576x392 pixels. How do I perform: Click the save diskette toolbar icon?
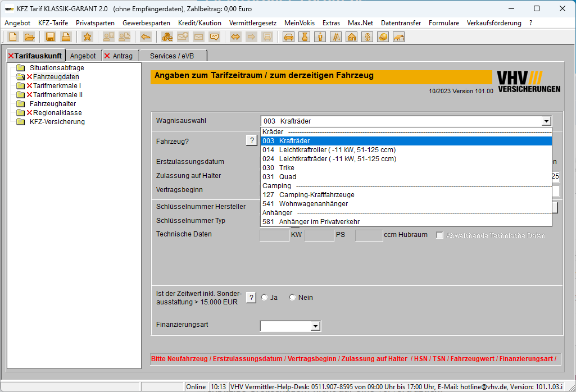pos(50,37)
